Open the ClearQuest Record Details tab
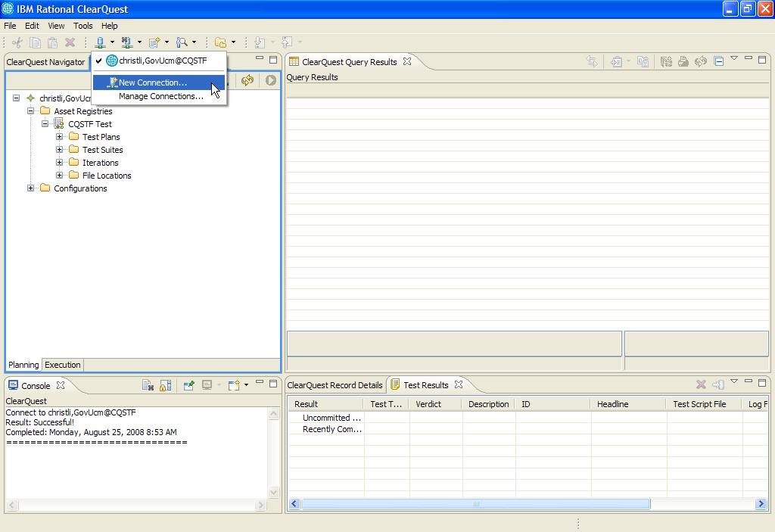 [335, 385]
